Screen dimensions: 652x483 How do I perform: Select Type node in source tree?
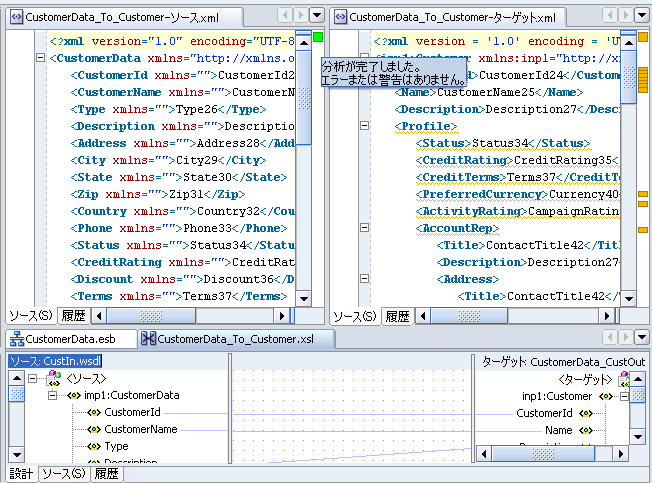coord(116,446)
